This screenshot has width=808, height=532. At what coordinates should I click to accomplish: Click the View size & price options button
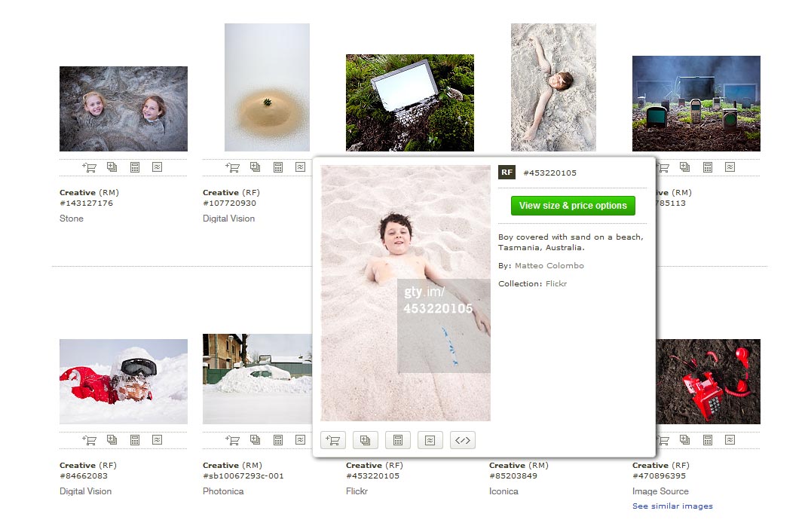pyautogui.click(x=573, y=206)
